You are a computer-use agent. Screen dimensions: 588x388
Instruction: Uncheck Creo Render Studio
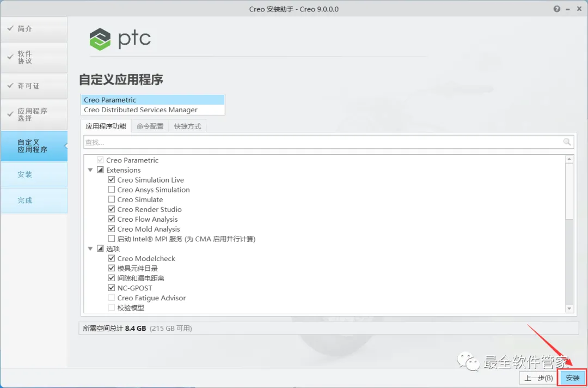[112, 209]
